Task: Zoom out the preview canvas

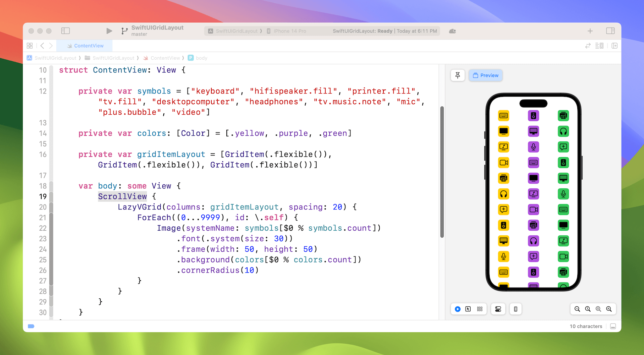Action: (577, 309)
